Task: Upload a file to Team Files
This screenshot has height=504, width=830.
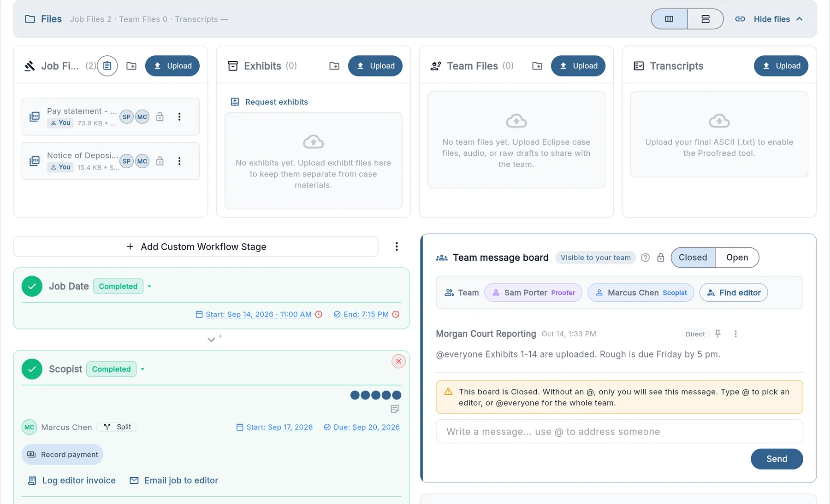Action: tap(578, 66)
